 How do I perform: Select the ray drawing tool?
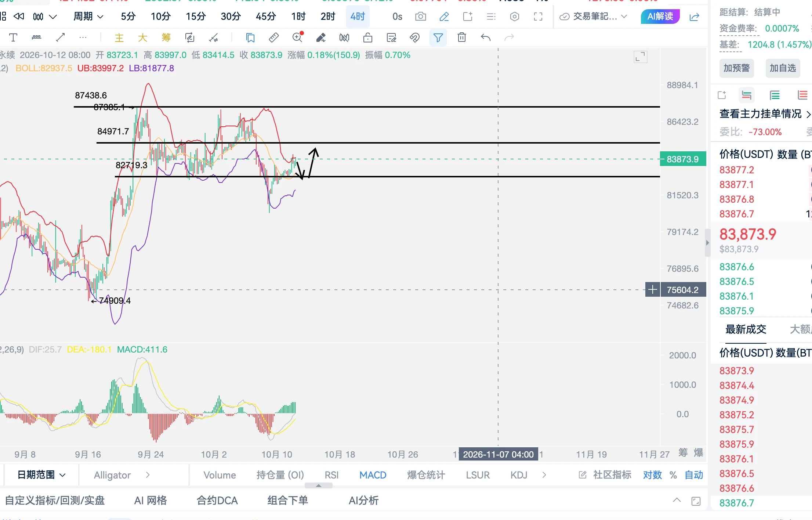pyautogui.click(x=60, y=37)
